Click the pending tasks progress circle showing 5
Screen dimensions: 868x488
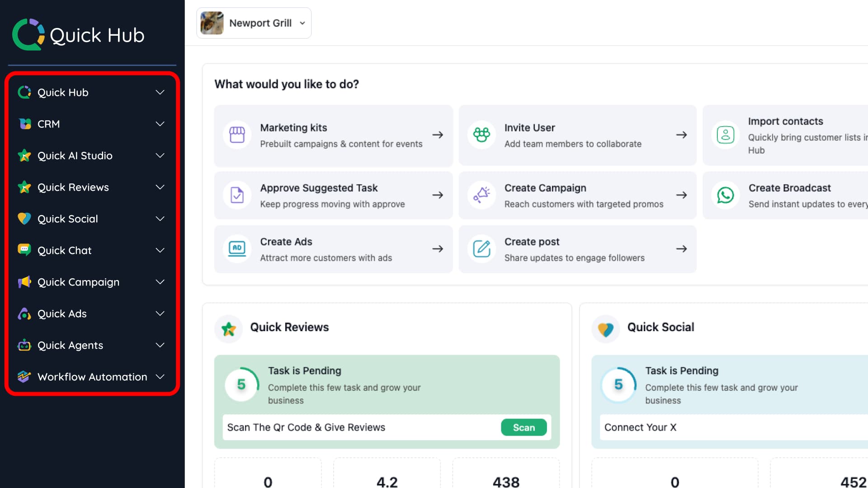tap(242, 385)
